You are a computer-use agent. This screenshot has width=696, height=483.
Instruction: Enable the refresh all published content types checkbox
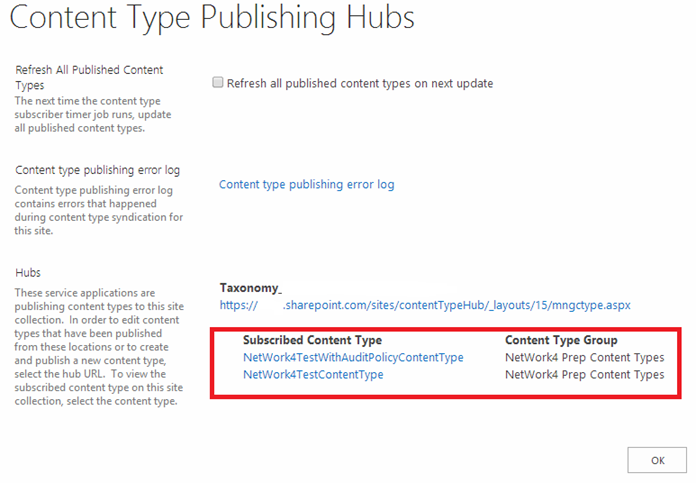click(x=218, y=84)
